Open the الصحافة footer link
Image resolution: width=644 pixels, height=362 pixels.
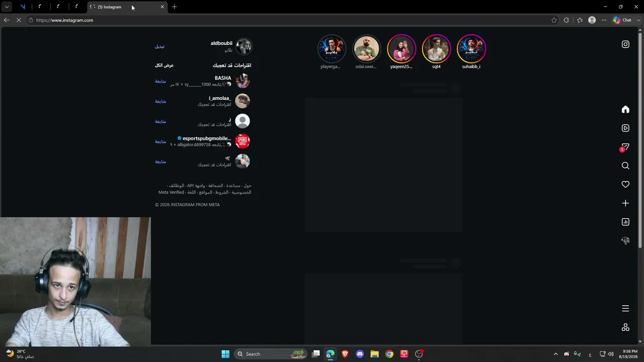[216, 186]
